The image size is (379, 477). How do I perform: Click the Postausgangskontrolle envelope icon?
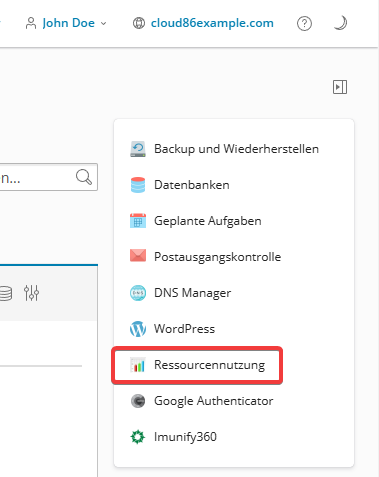point(138,256)
